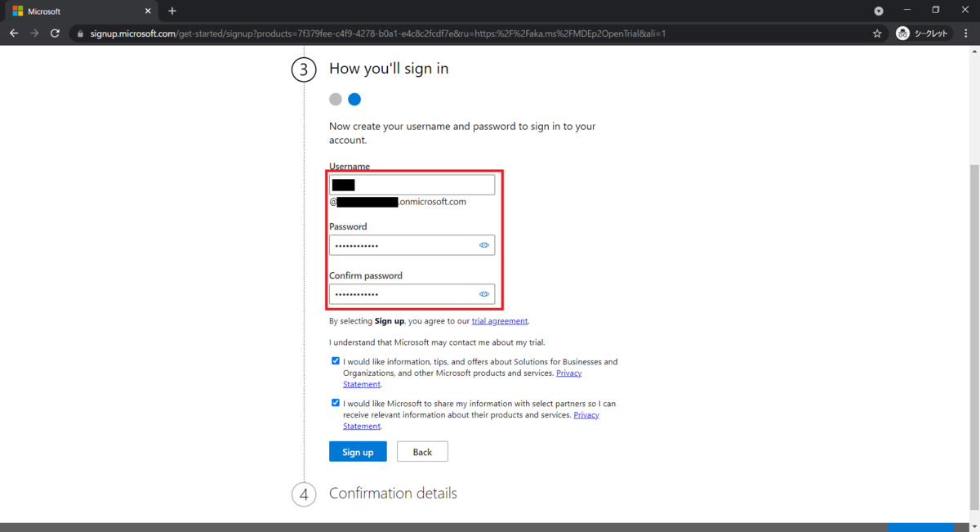Reload the page with refresh icon

point(55,34)
